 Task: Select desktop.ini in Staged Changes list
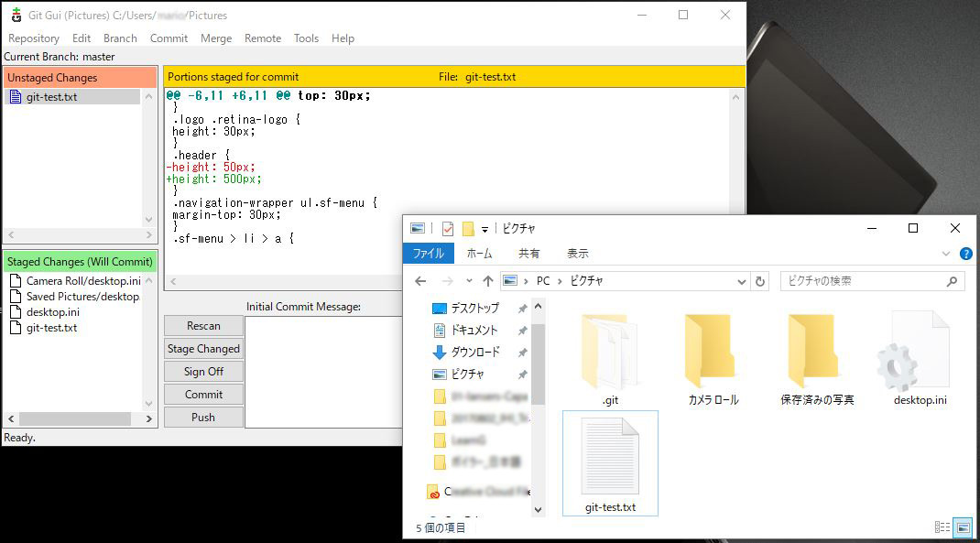tap(53, 312)
